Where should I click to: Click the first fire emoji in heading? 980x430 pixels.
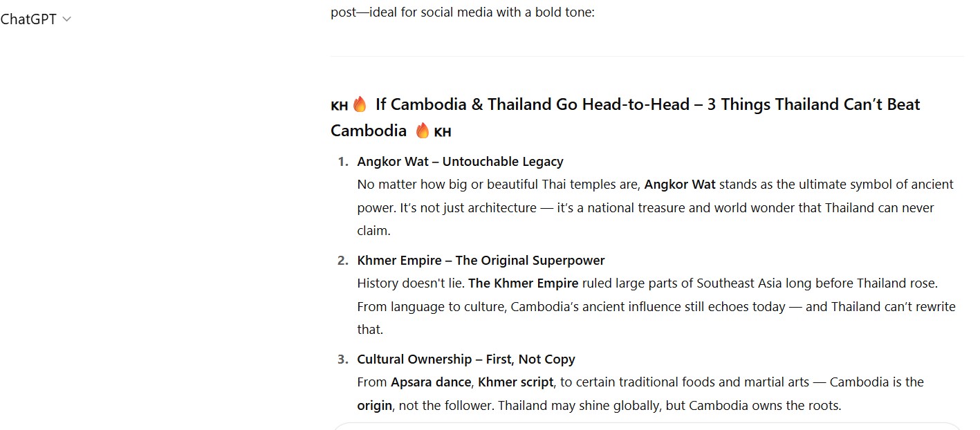coord(360,105)
